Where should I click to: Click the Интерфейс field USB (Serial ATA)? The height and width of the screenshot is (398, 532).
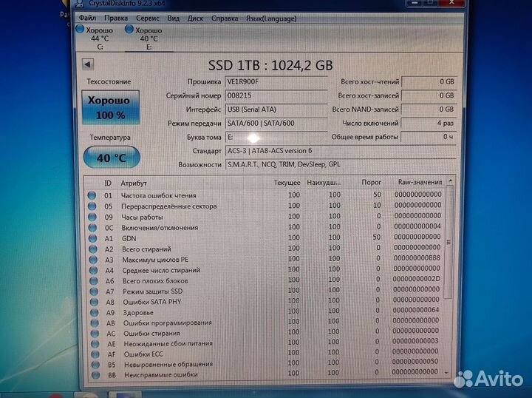click(276, 109)
